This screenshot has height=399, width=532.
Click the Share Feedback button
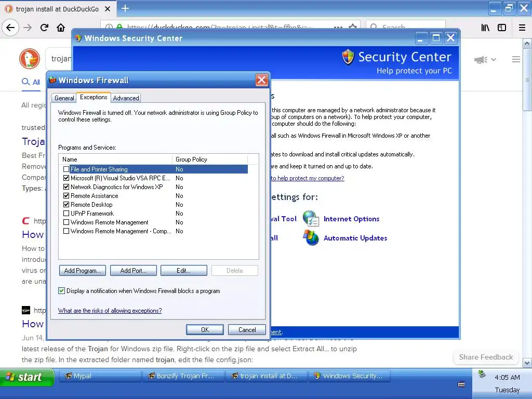(486, 357)
